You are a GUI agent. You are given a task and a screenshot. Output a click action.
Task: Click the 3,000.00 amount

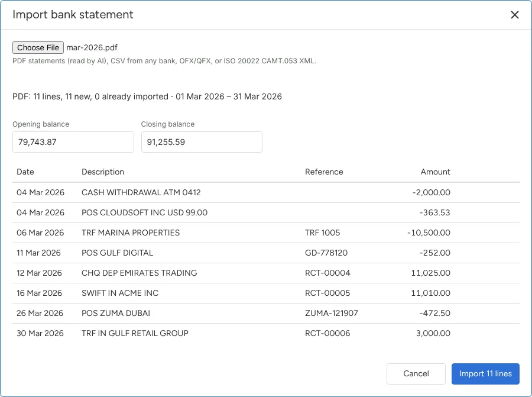(x=433, y=333)
